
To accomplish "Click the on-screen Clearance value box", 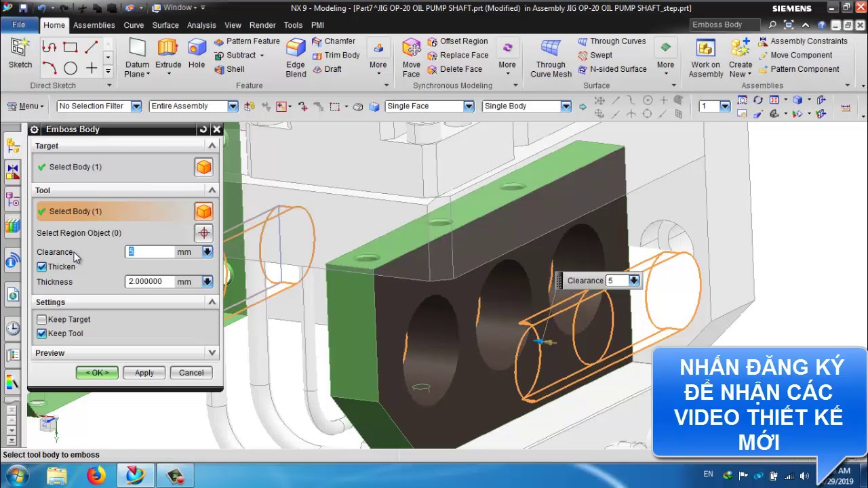I will [617, 281].
